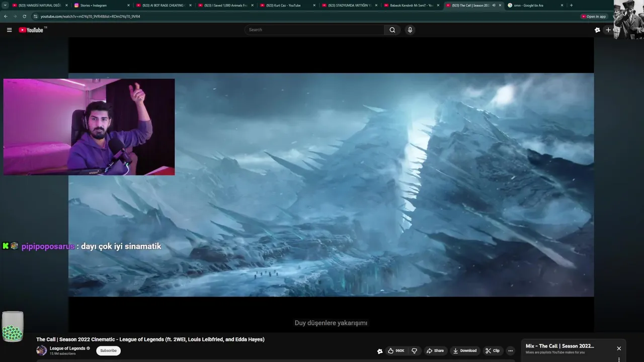Focus the YouTube search field
This screenshot has width=644, height=362.
pos(315,30)
